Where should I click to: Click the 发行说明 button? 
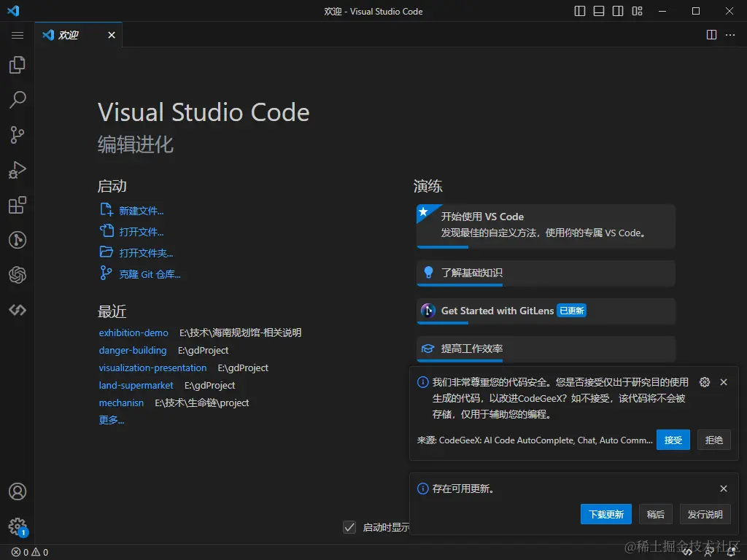(x=705, y=514)
